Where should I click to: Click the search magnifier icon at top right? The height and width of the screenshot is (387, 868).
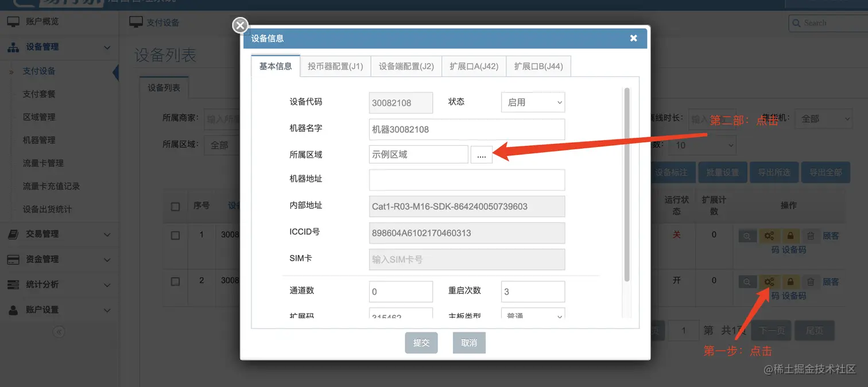pyautogui.click(x=796, y=22)
